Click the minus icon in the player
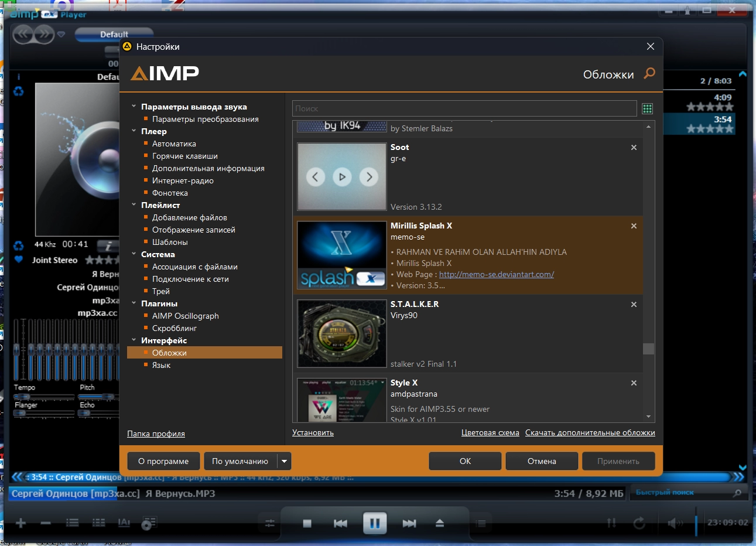 point(46,523)
